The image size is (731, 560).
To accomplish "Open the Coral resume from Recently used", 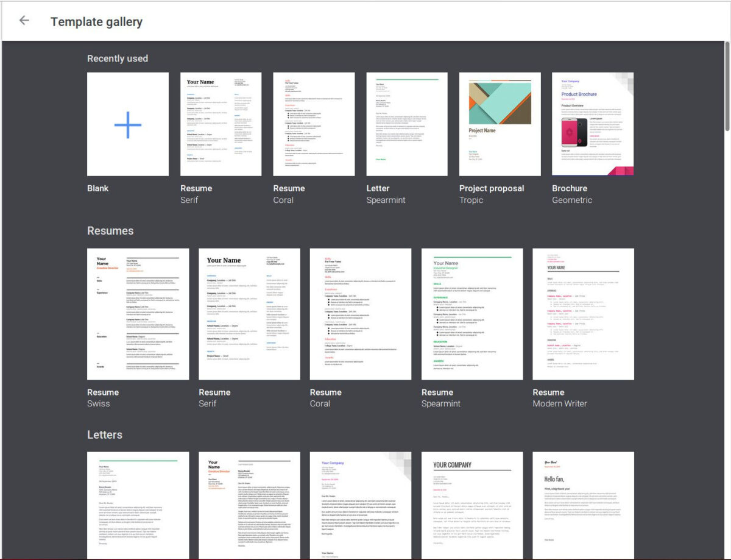I will click(x=314, y=124).
